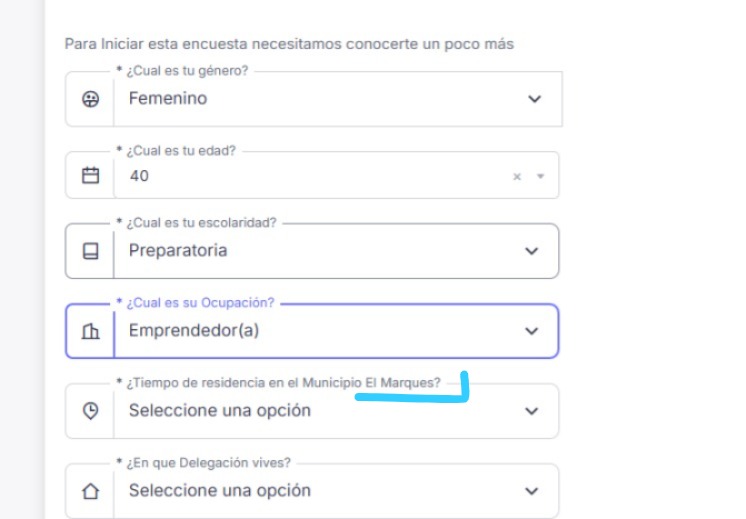
Task: Click the building icon for Ocupación
Action: [x=90, y=331]
